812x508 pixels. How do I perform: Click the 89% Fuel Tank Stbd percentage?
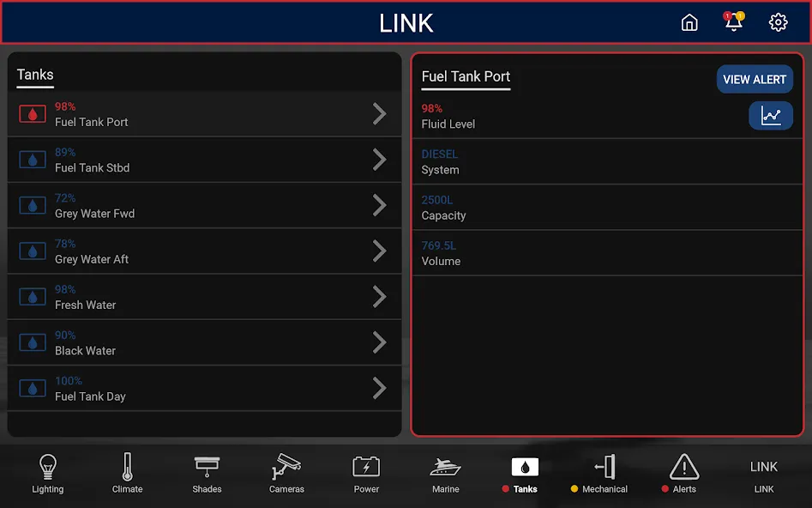coord(65,152)
